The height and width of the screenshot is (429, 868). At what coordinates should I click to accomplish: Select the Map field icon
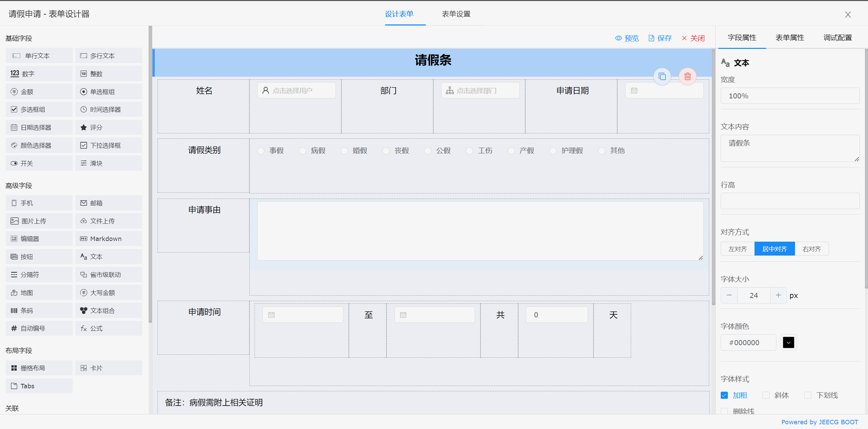(x=14, y=293)
